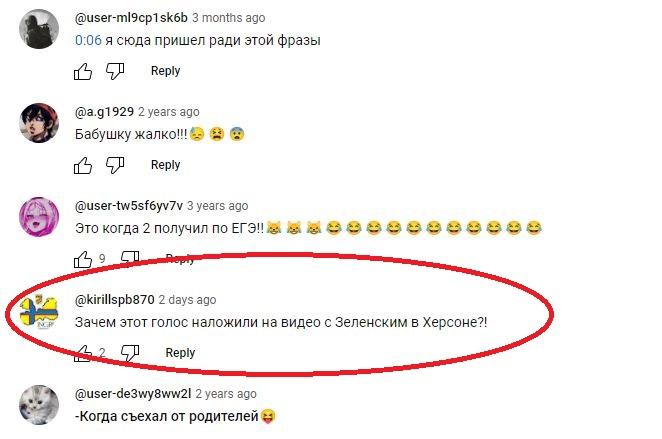Screen dimensions: 662x439
Task: Reply to @kirillspb870's comment
Action: (x=180, y=352)
